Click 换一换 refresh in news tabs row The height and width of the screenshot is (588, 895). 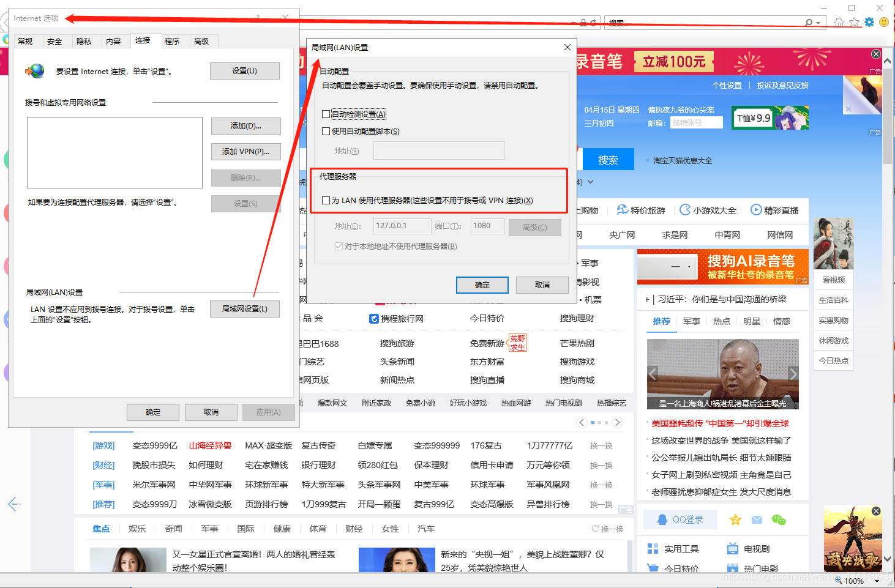(607, 529)
